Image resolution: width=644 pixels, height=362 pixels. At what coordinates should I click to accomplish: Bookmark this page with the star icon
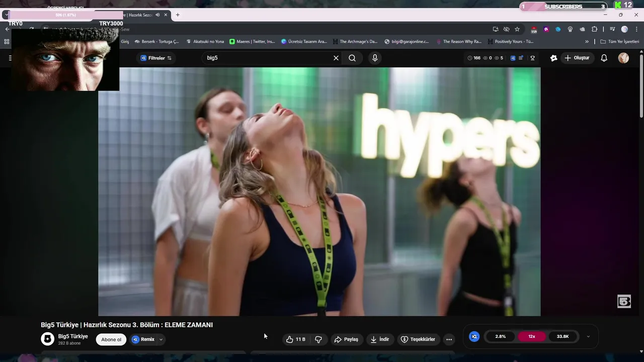click(x=517, y=29)
